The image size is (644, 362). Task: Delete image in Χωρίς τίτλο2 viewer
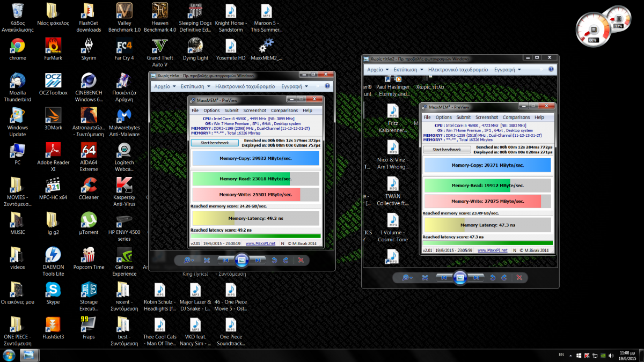pyautogui.click(x=519, y=277)
